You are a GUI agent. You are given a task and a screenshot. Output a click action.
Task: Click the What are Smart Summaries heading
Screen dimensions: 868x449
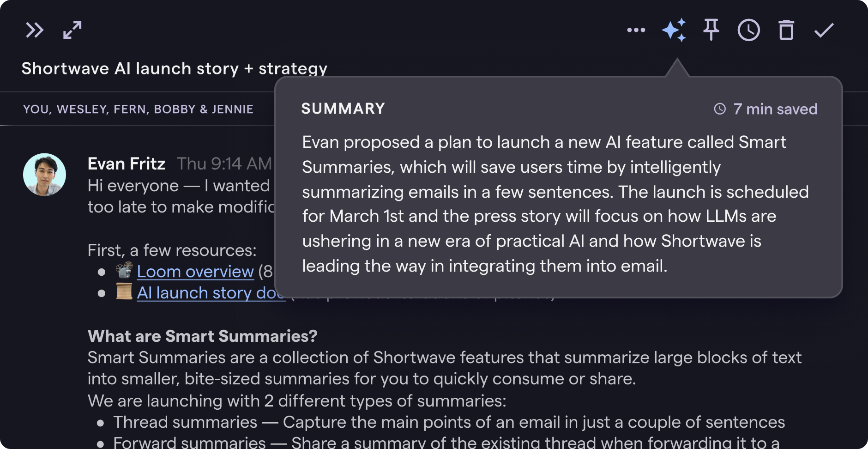tap(203, 336)
